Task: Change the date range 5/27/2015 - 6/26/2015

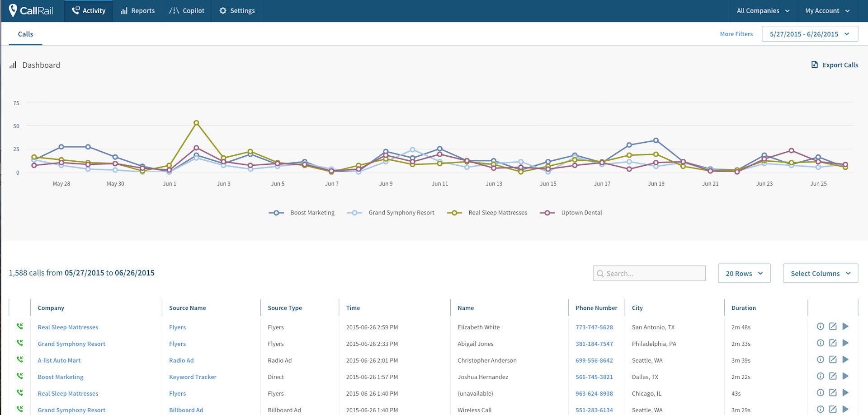Action: pyautogui.click(x=809, y=33)
